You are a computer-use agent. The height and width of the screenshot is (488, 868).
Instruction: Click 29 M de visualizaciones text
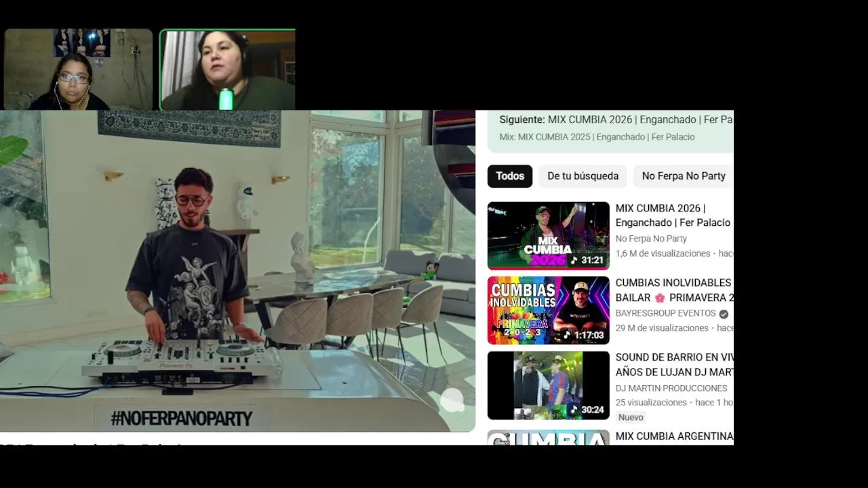662,328
